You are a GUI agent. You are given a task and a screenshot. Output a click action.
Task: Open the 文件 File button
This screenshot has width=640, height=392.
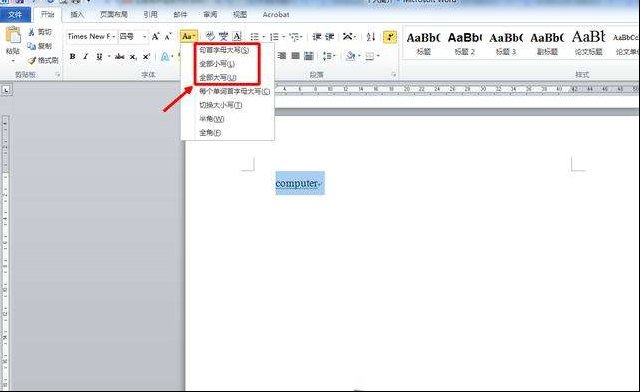(15, 15)
